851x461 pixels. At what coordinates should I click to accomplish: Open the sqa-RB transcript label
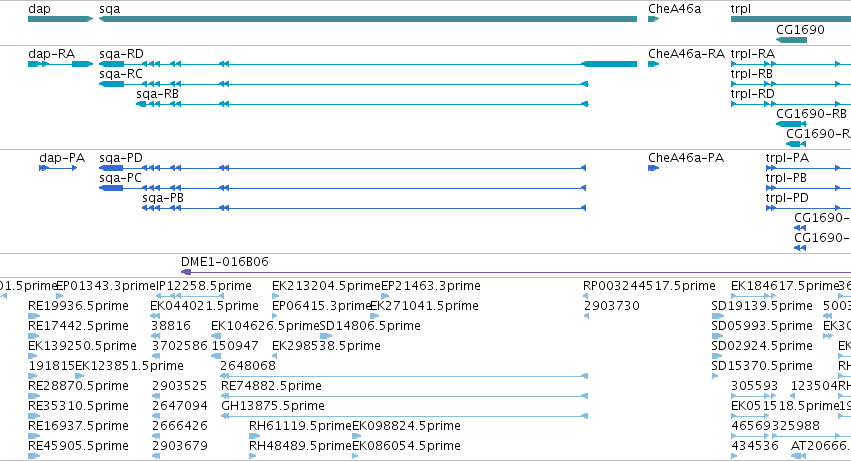(x=157, y=94)
